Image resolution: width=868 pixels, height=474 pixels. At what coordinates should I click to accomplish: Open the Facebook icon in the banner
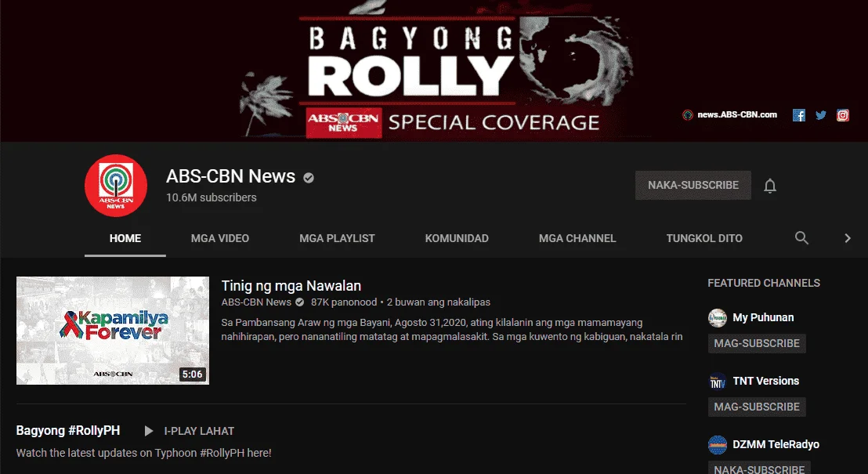point(799,115)
